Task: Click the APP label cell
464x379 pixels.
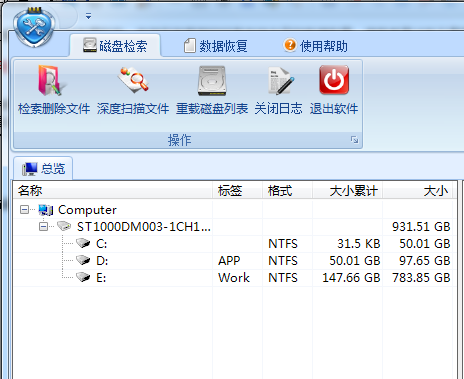Action: (229, 261)
